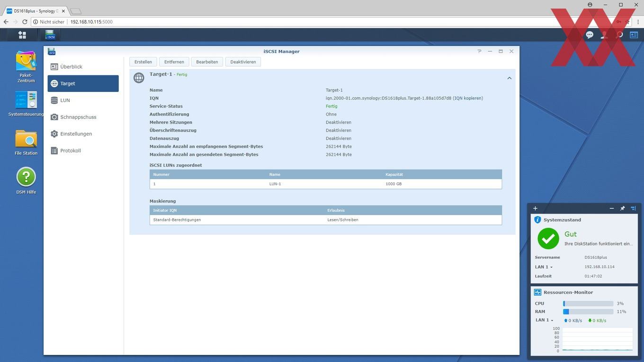Open LAN 1 dropdown in Systemzustand widget
This screenshot has width=644, height=362.
(544, 267)
